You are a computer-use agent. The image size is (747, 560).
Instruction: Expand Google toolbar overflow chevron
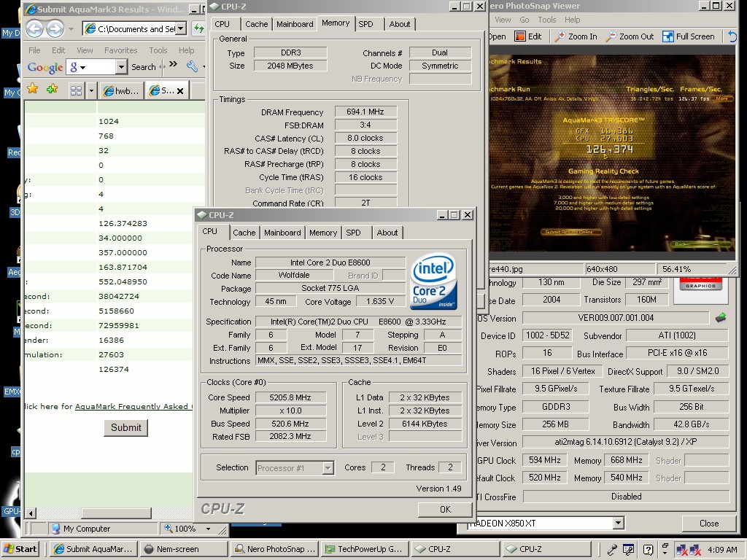pos(174,64)
